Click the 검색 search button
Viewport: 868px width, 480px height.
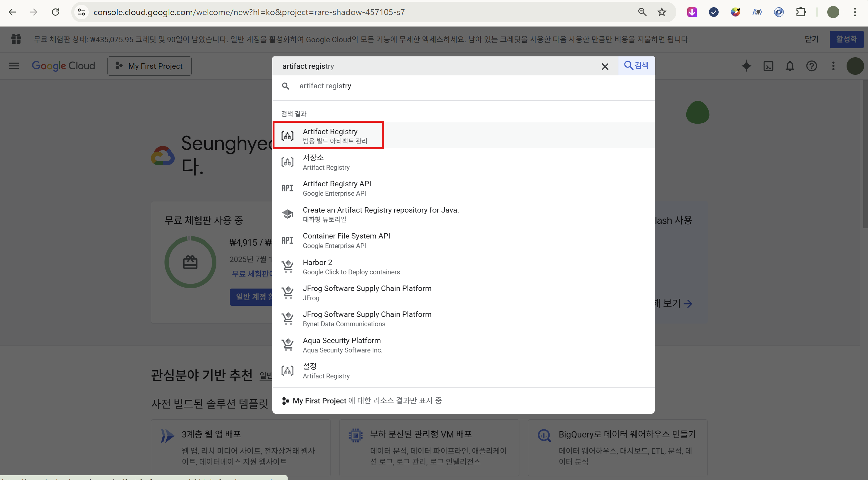pyautogui.click(x=636, y=65)
